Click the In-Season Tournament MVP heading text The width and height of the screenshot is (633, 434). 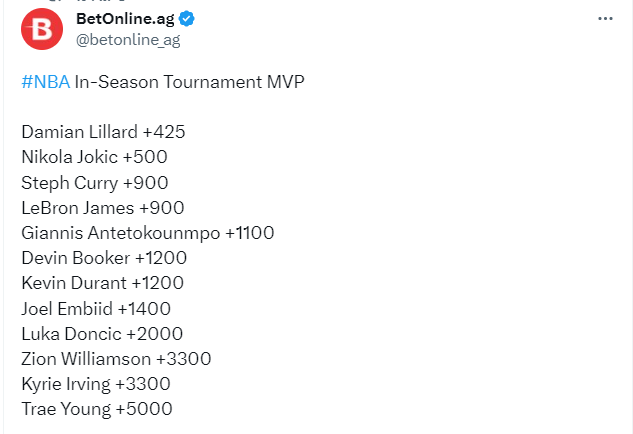click(189, 81)
